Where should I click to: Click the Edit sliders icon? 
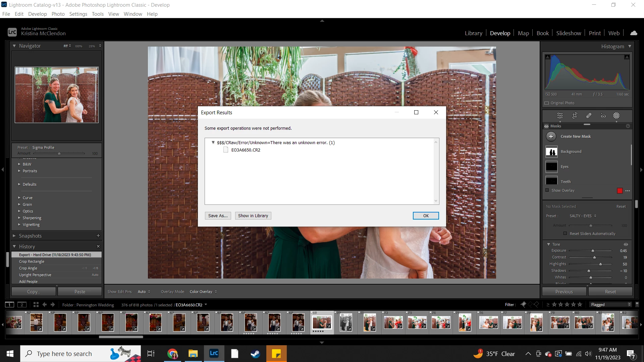pos(560,116)
